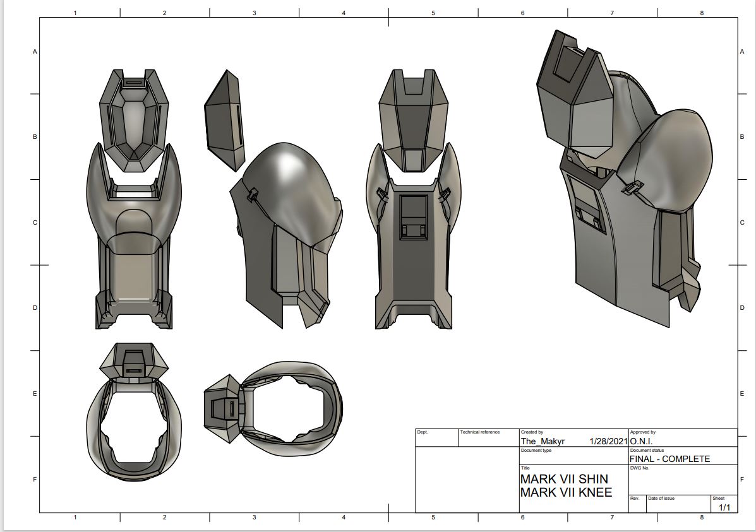Click the strap clip on the isometric view
This screenshot has height=532, width=756.
(x=632, y=187)
